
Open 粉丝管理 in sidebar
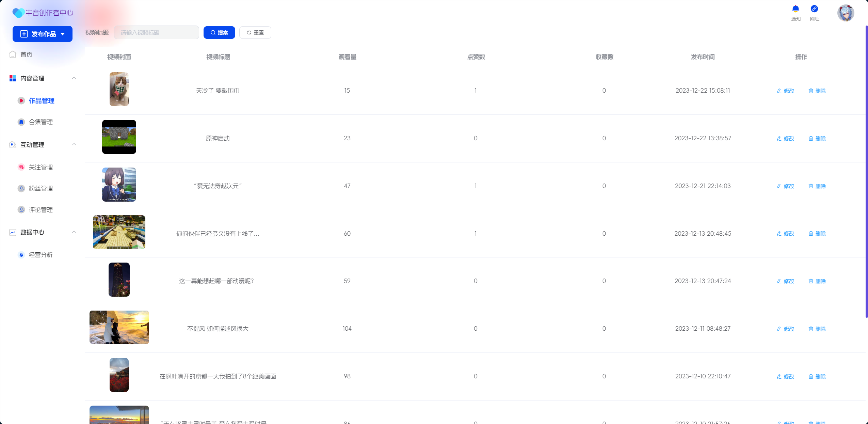[x=41, y=188]
